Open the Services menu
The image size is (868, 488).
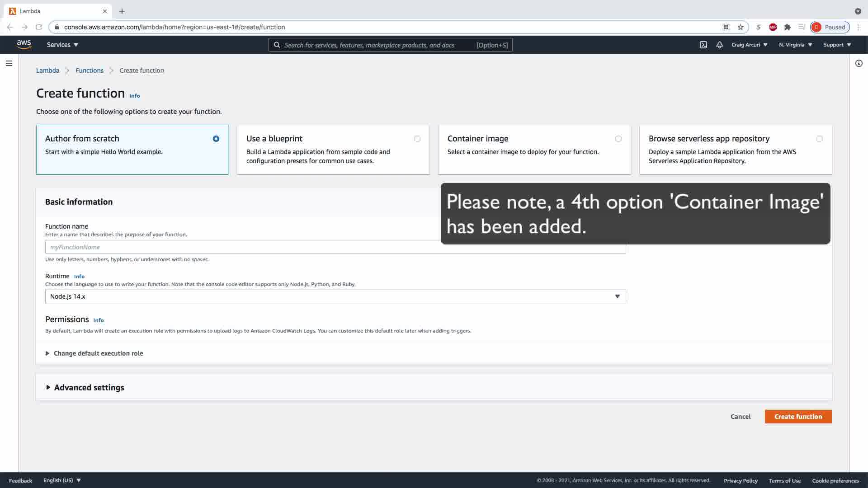point(62,45)
